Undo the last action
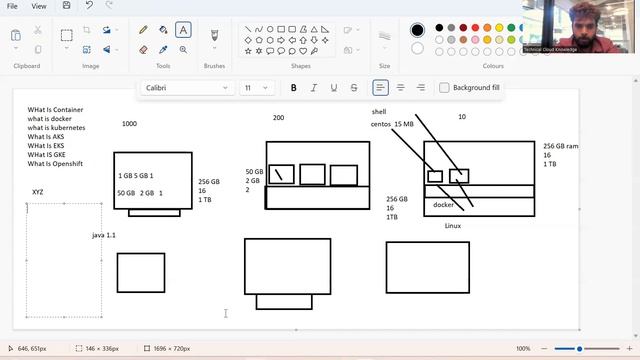This screenshot has height=360, width=640. 89,5
